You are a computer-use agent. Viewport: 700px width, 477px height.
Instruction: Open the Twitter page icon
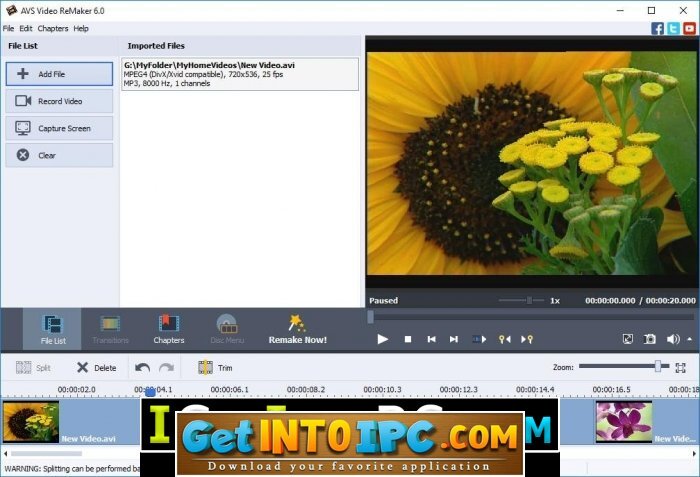(673, 29)
